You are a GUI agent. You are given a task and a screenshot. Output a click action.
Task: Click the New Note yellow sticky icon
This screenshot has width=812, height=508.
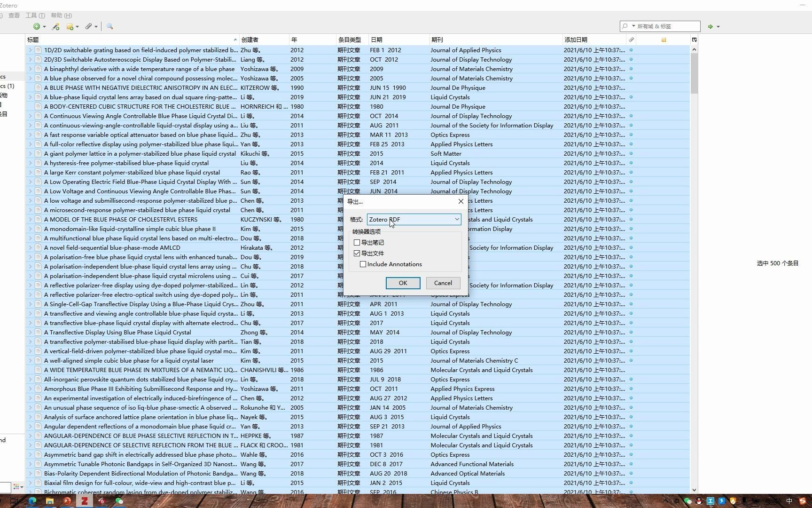pos(70,27)
